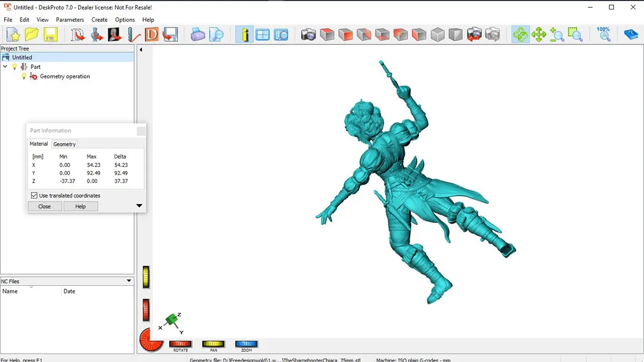Viewport: 644px width, 362px height.
Task: Click the vertical yellow thumbwheel
Action: click(x=146, y=277)
